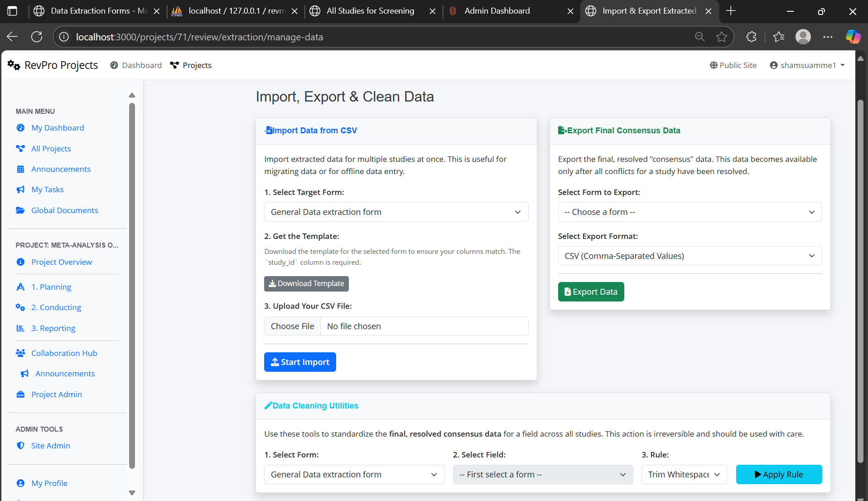
Task: Click the My Dashboard sidebar icon
Action: pyautogui.click(x=20, y=128)
